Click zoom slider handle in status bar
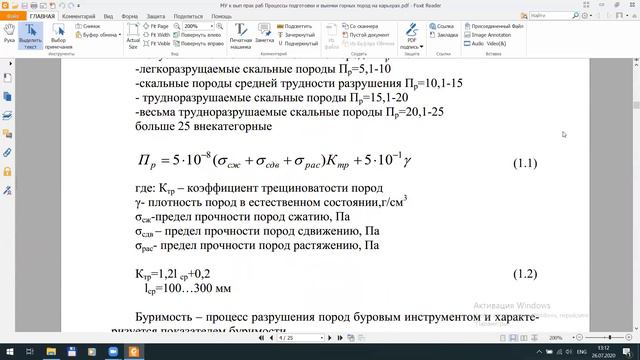Screen dimensions: 640x360 pyautogui.click(x=610, y=338)
